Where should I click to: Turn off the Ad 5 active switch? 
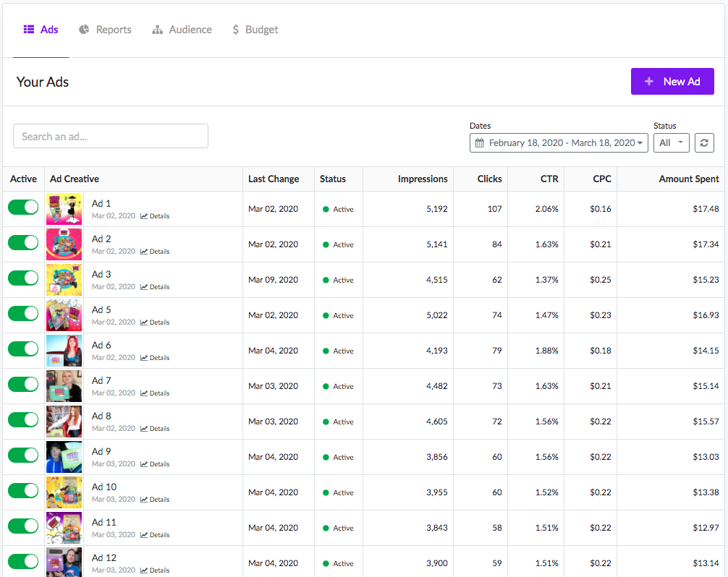(x=23, y=314)
